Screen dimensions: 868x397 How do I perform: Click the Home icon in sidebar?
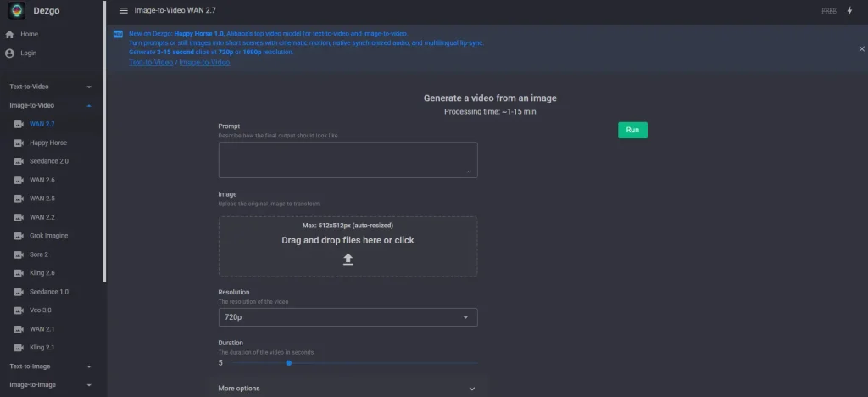coord(9,34)
